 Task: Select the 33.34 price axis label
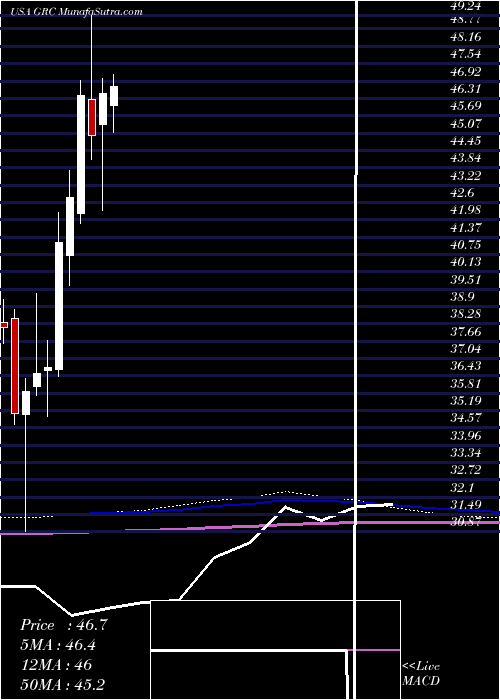(466, 453)
